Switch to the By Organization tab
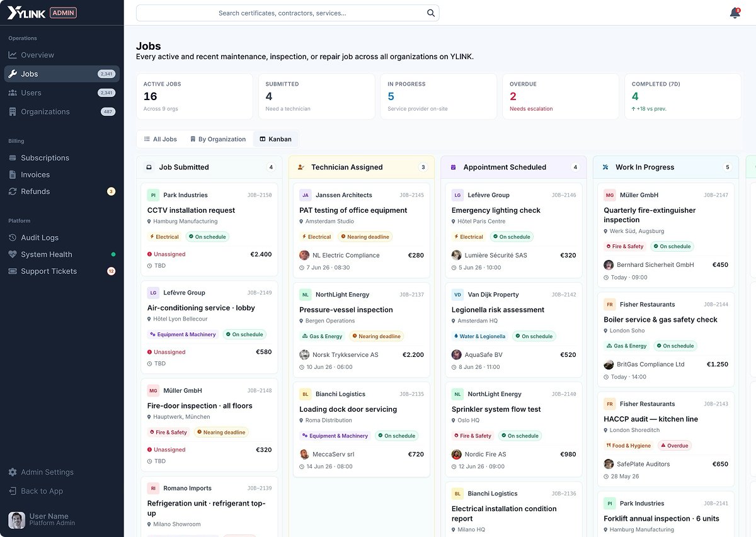 coord(218,139)
